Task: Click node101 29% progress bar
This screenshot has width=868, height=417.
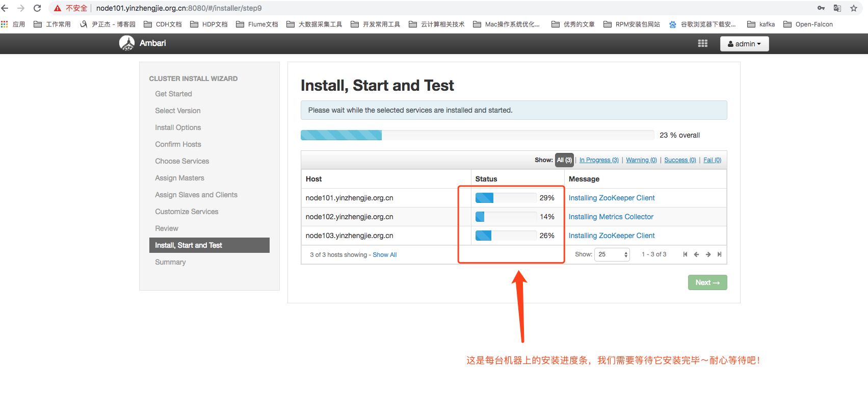Action: (506, 198)
